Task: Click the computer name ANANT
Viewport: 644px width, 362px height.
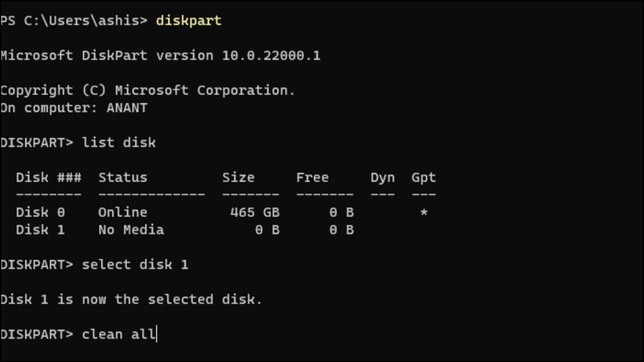Action: click(127, 108)
